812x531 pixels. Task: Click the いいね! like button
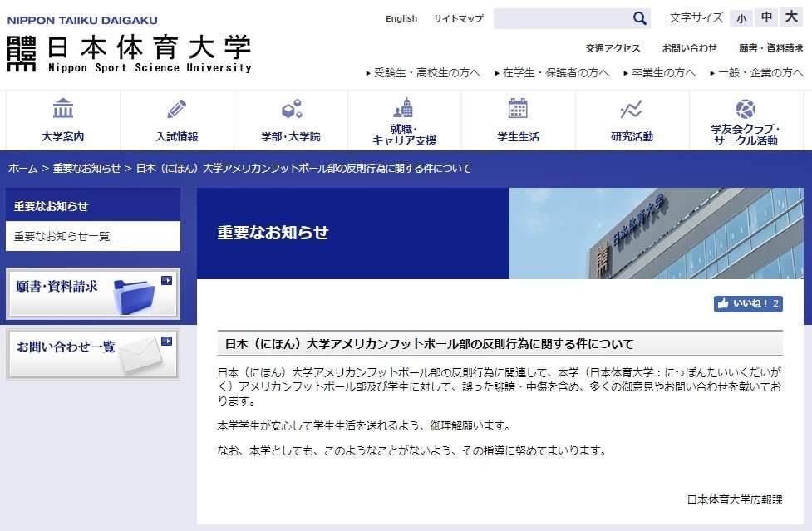[746, 303]
